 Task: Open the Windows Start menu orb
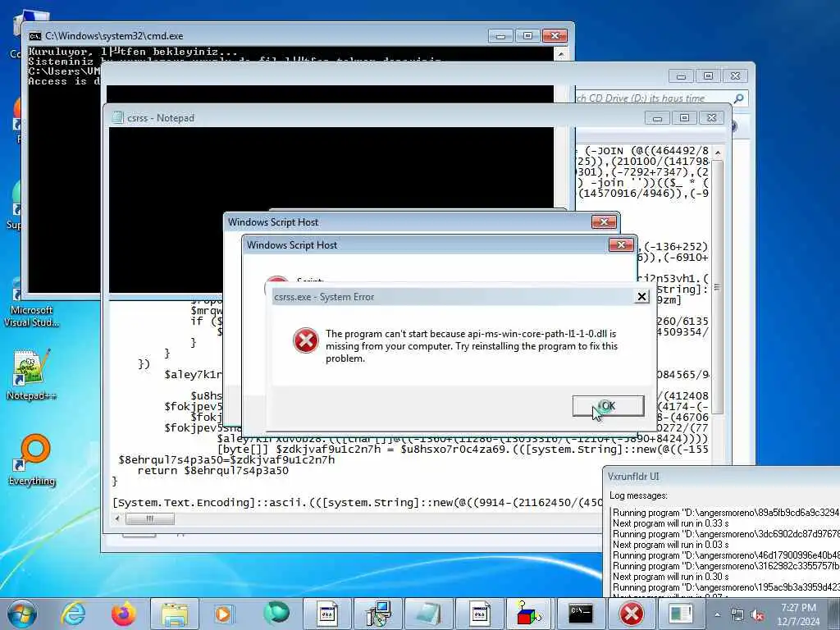[x=22, y=614]
